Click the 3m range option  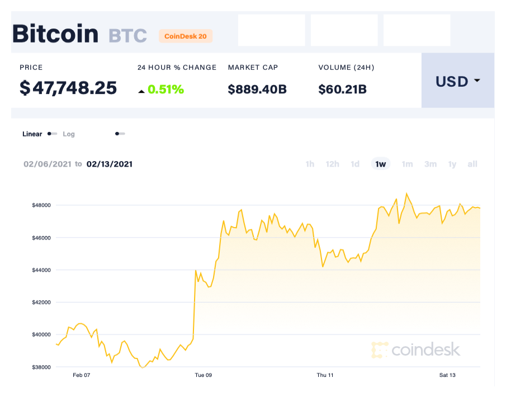point(431,164)
